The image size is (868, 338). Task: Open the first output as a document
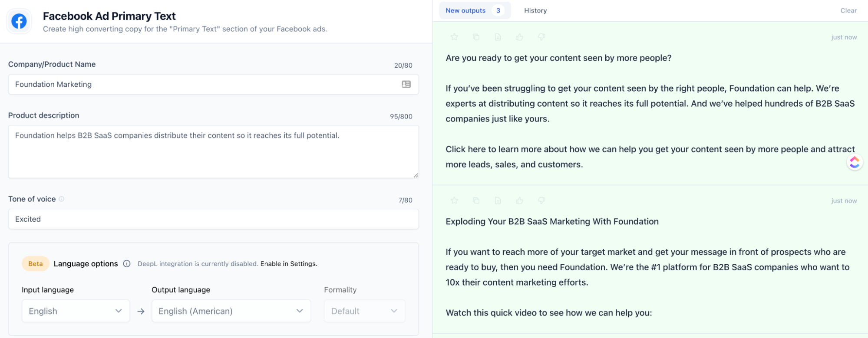[498, 37]
